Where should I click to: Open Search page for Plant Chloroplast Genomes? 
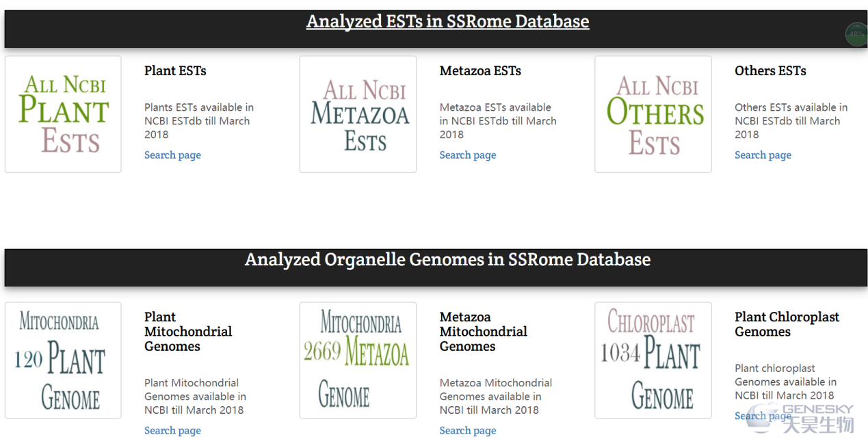point(763,416)
